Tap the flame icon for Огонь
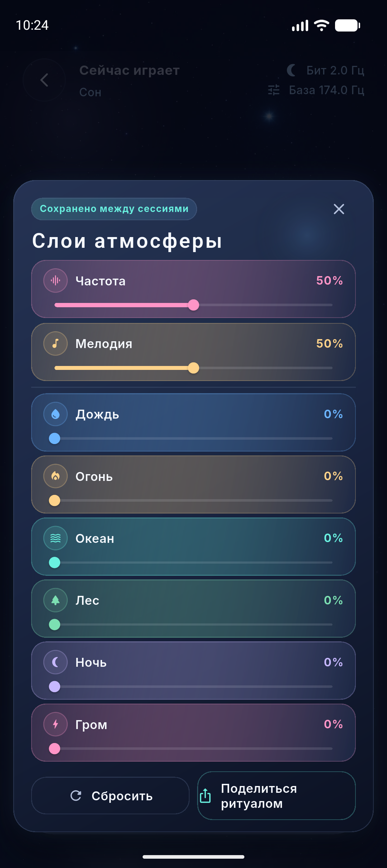The image size is (387, 868). click(56, 476)
